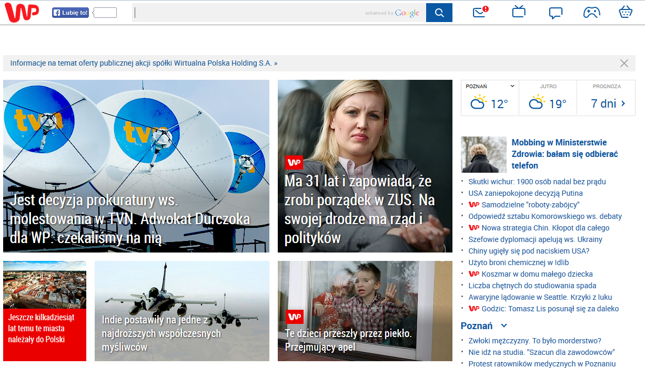Close the information banner with X

tap(624, 63)
